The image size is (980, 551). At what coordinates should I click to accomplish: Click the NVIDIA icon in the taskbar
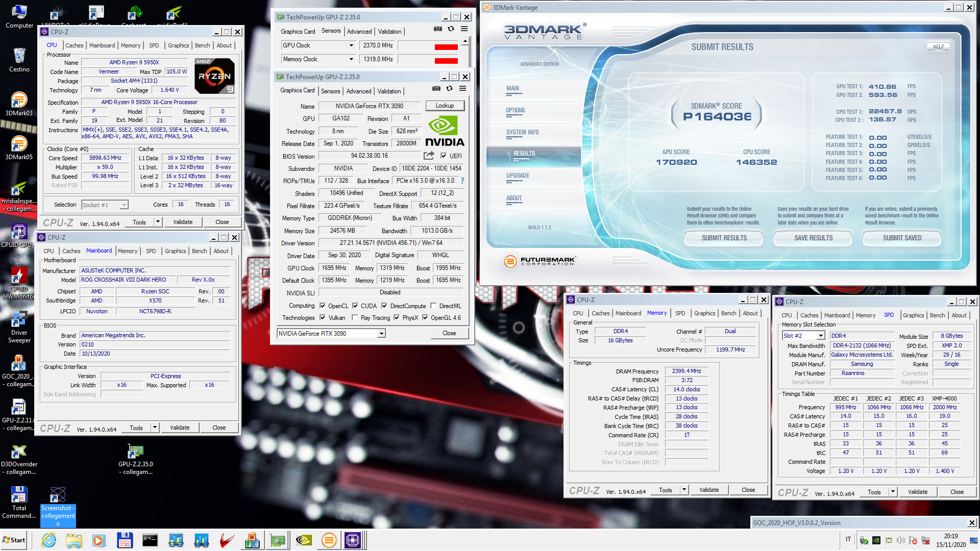click(x=304, y=540)
